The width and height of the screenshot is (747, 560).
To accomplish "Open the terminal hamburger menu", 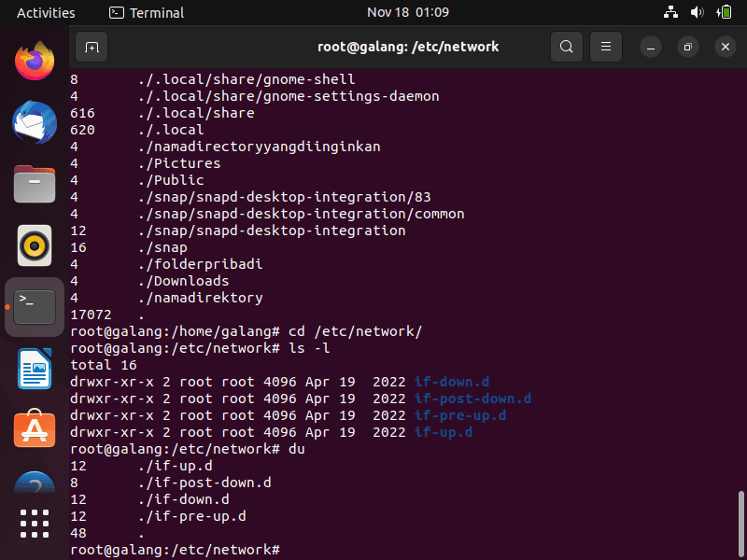I will (606, 47).
